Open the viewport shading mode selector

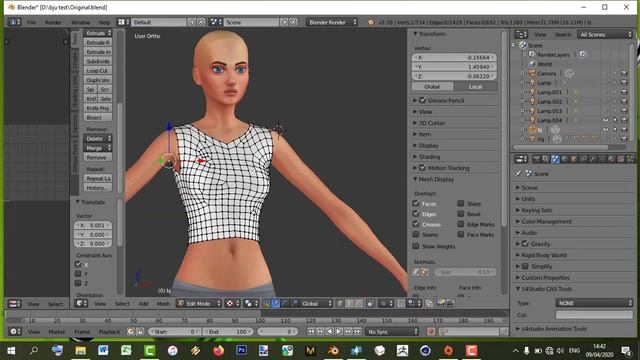[233, 303]
